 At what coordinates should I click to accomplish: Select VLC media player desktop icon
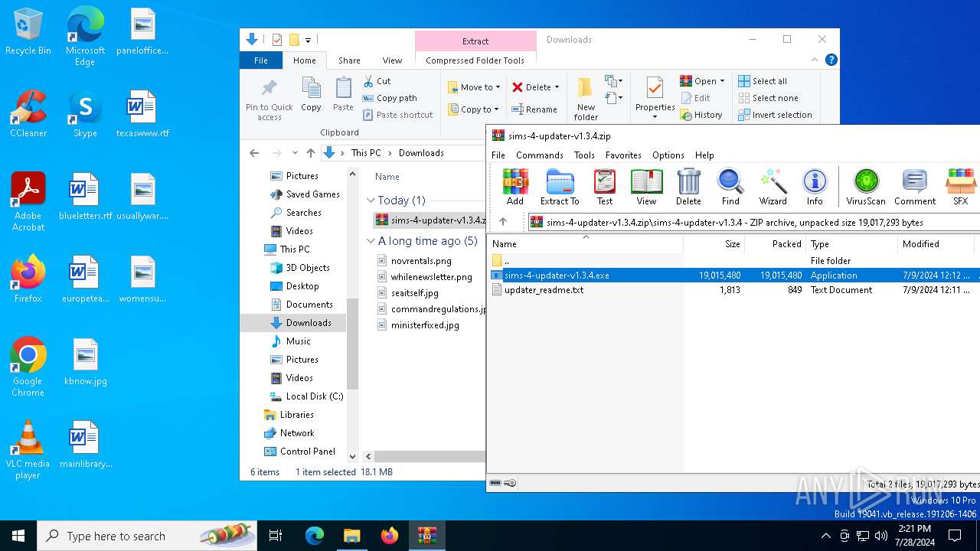pos(28,450)
